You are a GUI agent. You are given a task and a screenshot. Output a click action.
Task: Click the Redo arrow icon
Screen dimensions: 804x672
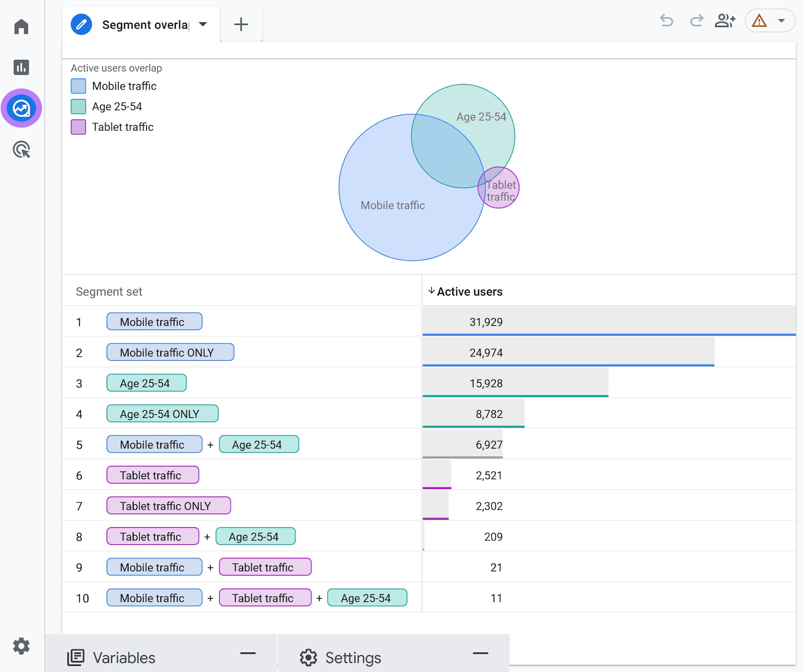(x=696, y=21)
